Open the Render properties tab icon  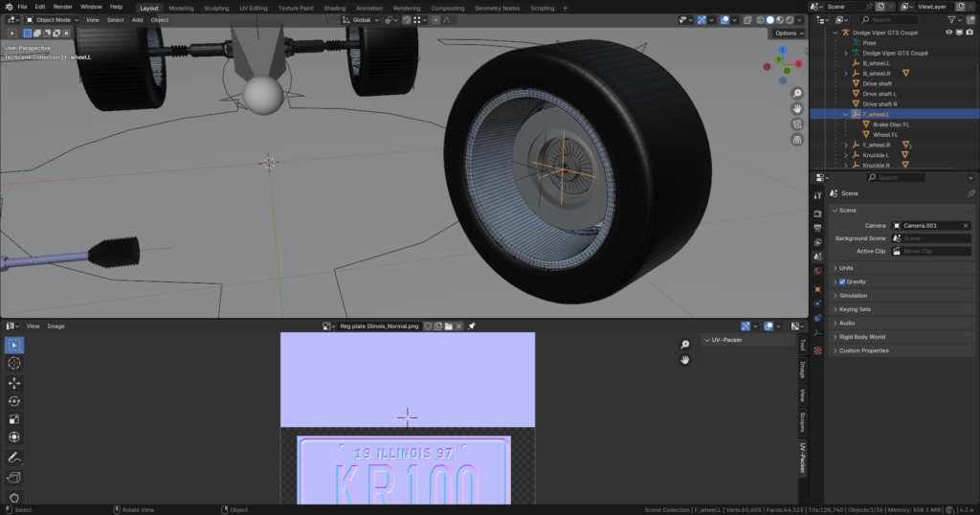[817, 213]
